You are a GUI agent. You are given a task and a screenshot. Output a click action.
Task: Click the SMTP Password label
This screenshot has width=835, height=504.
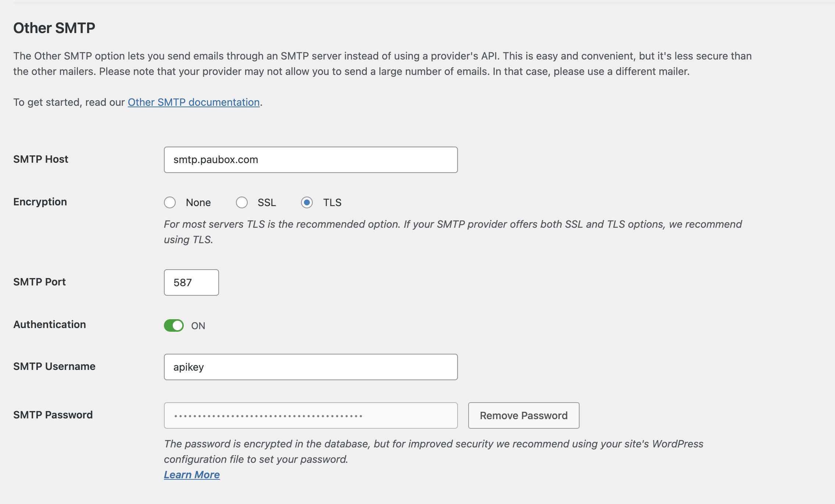[x=53, y=415]
